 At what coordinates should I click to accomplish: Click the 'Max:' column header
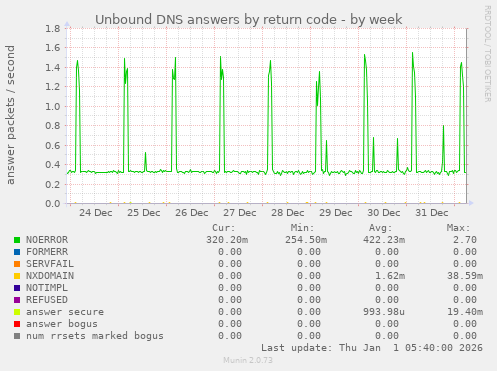click(458, 228)
